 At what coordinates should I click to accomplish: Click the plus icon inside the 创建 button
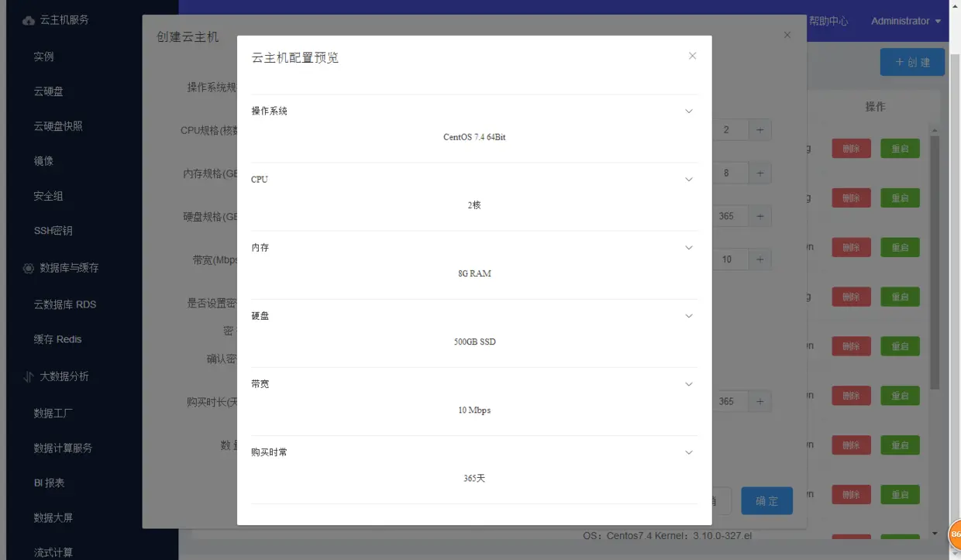pos(901,62)
